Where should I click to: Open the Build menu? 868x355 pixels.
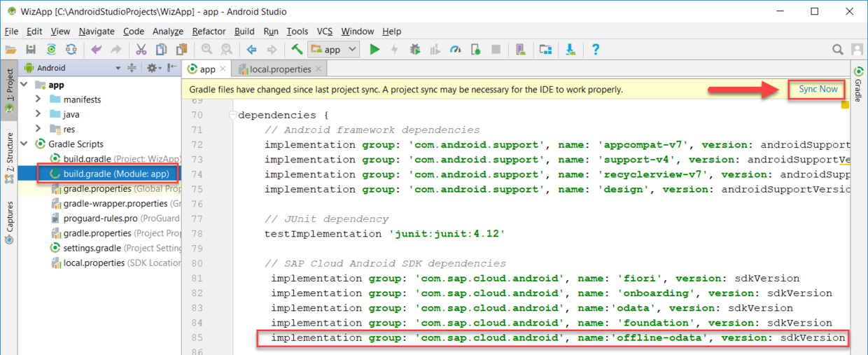click(x=244, y=32)
